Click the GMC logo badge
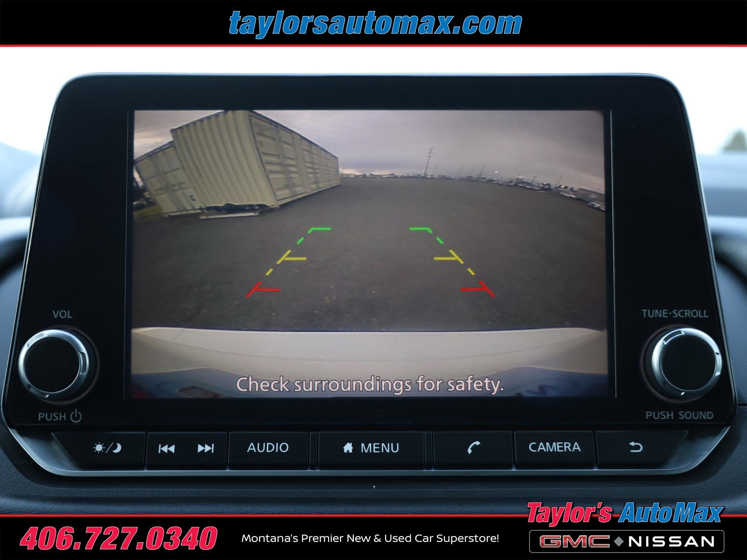The height and width of the screenshot is (560, 747). click(574, 542)
